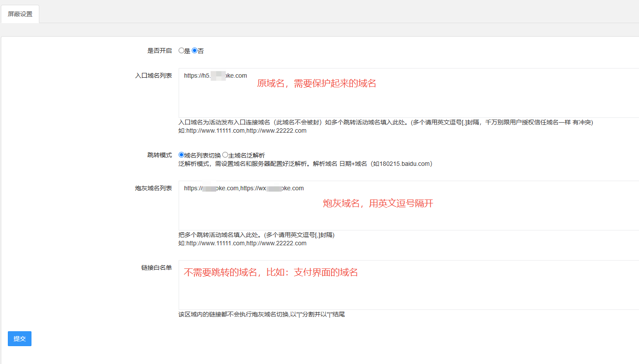Click the 炮灰域名列表 label
The width and height of the screenshot is (639, 364).
[x=153, y=188]
